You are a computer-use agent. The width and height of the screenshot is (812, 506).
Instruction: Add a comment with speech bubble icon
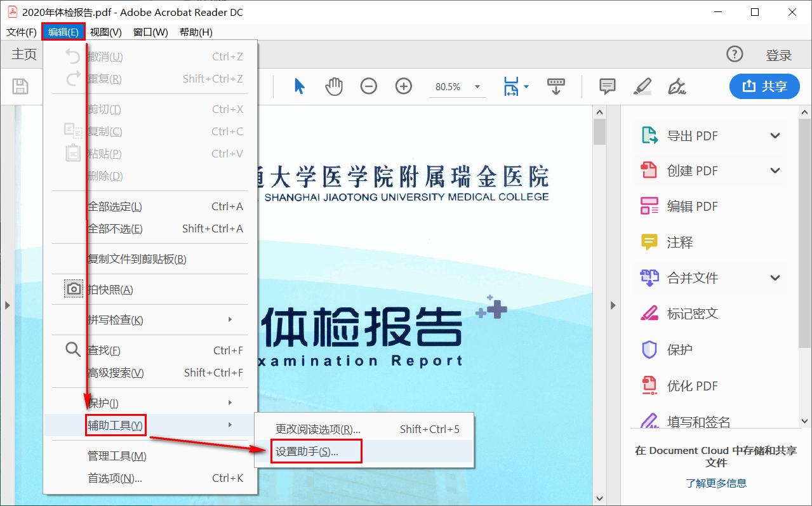point(608,86)
